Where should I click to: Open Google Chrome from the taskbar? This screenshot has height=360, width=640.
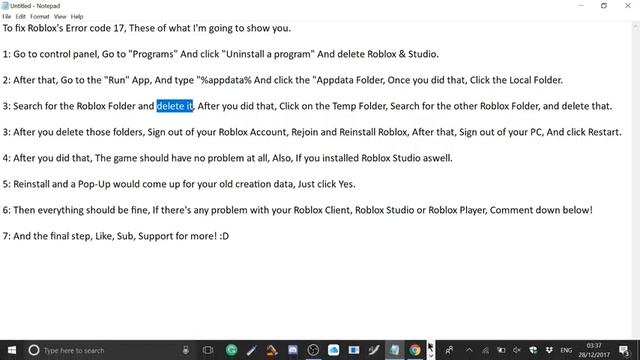click(x=415, y=350)
